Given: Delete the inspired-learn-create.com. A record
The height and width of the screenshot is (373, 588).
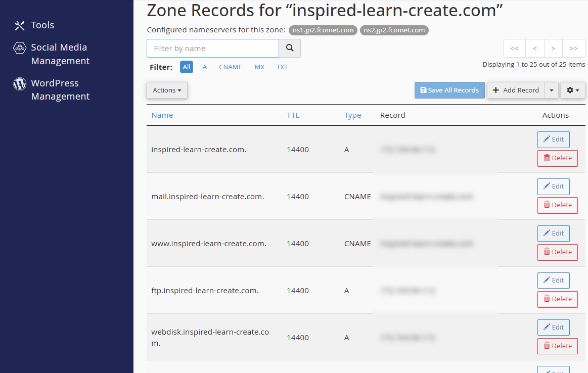Looking at the screenshot, I should [x=558, y=158].
